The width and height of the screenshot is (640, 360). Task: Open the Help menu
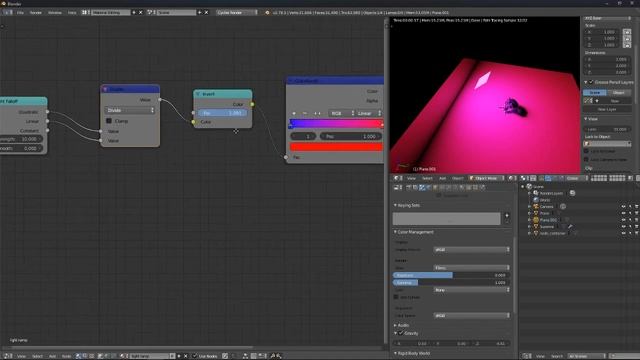click(x=72, y=13)
